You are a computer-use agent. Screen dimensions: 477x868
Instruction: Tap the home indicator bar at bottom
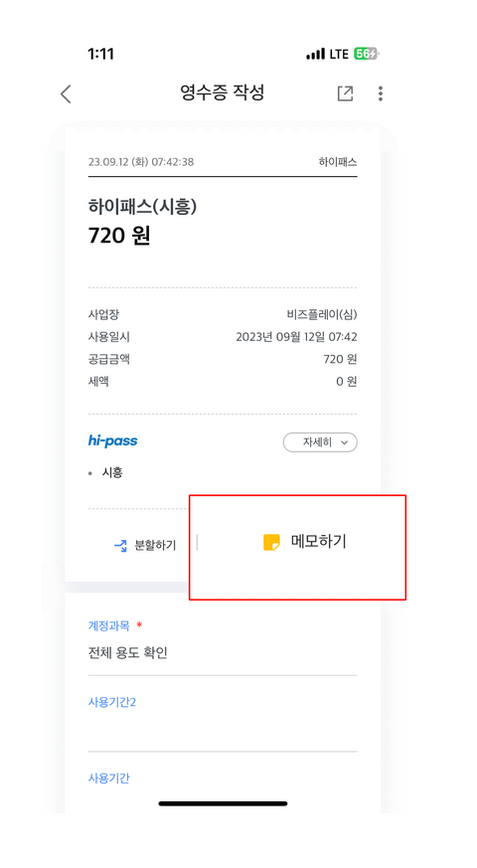tap(223, 803)
